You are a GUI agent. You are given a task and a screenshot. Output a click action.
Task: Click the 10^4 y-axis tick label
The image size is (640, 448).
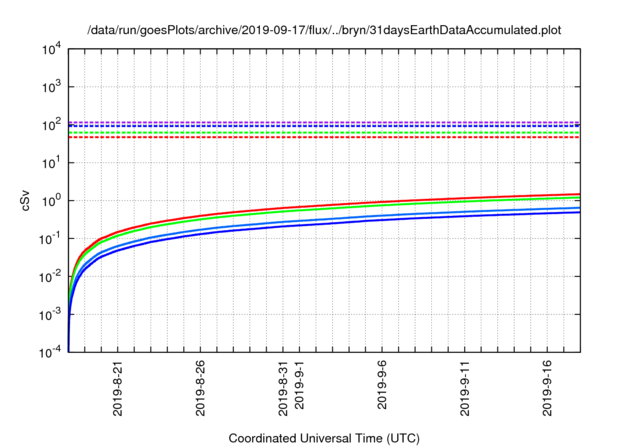pyautogui.click(x=48, y=48)
